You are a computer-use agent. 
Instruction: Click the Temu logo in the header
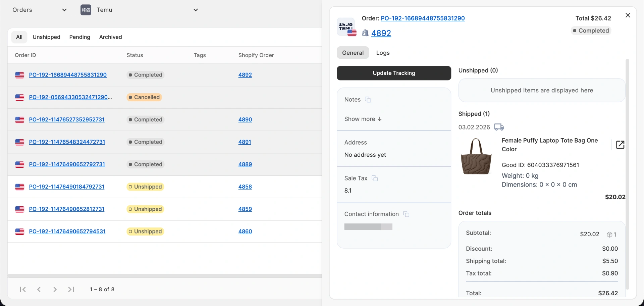tap(86, 10)
